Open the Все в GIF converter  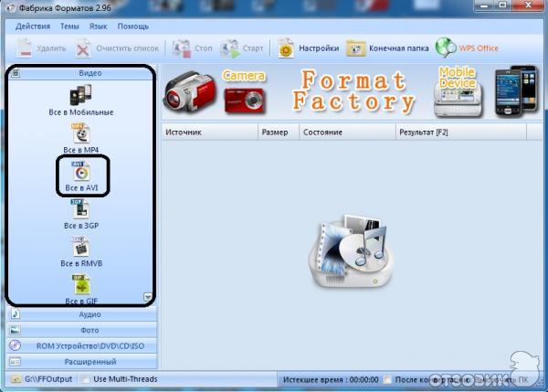click(x=81, y=287)
